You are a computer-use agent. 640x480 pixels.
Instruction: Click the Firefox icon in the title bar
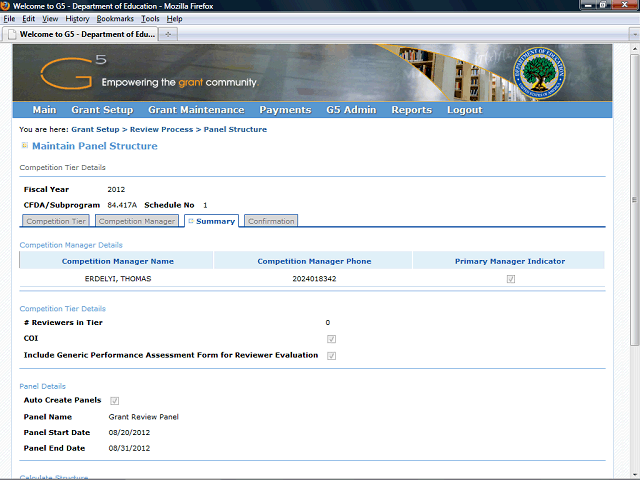pos(5,6)
